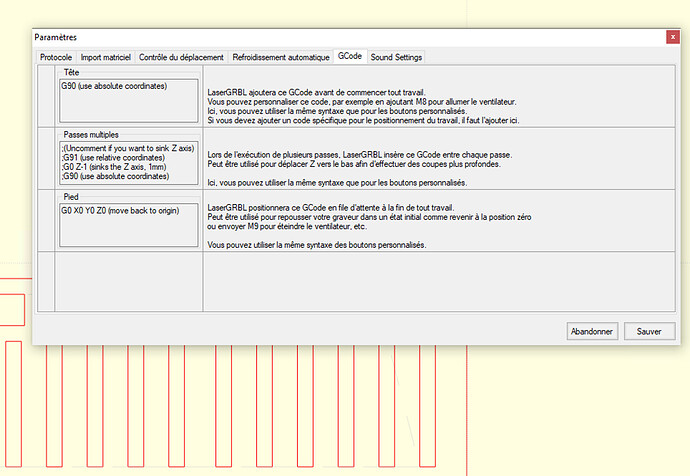
Task: Click the 'G90 (use absolute coordinates)' line in Tête
Action: (x=114, y=86)
